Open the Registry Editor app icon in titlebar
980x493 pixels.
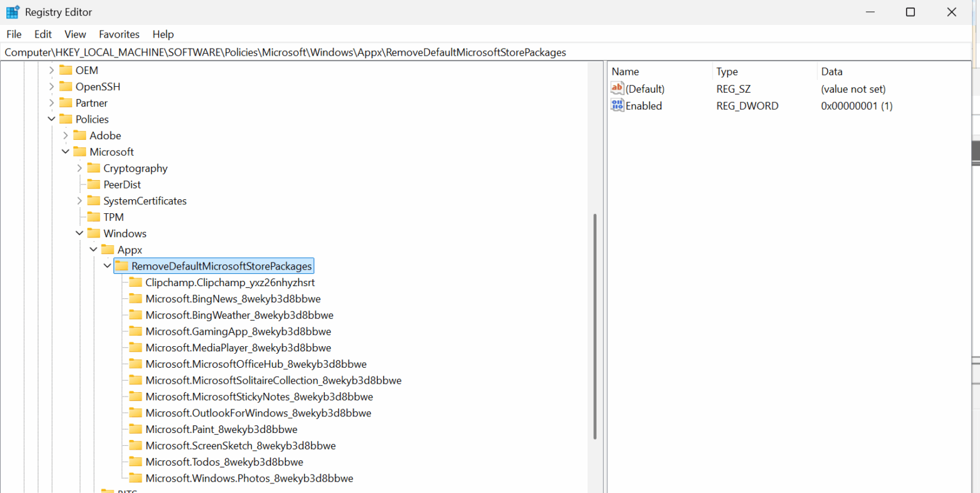(12, 11)
